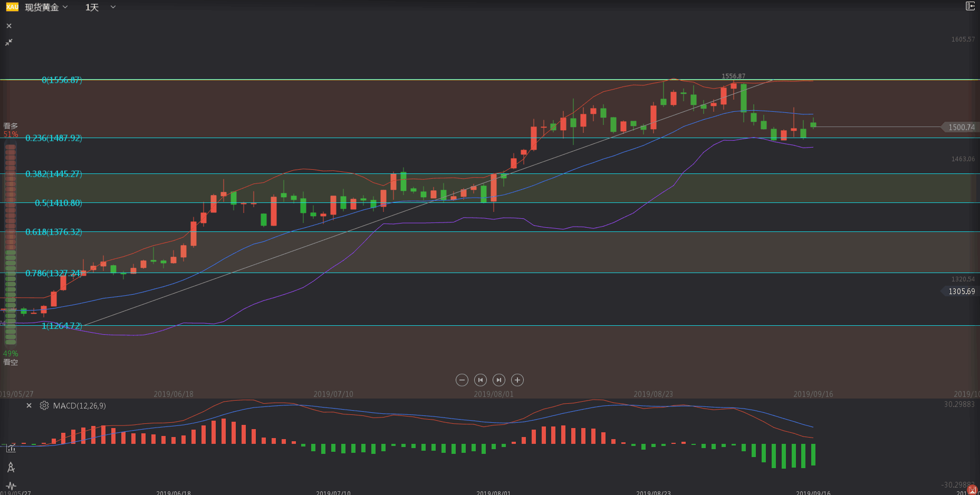
Task: Click the price tag 1305.69
Action: coord(960,291)
